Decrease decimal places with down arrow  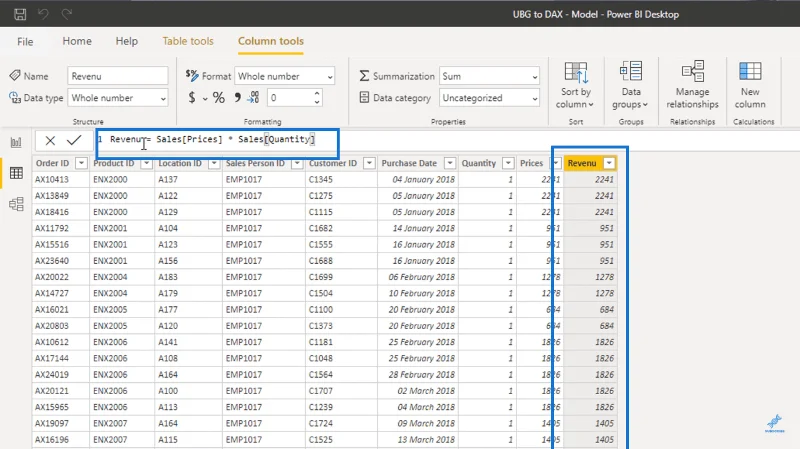click(317, 102)
